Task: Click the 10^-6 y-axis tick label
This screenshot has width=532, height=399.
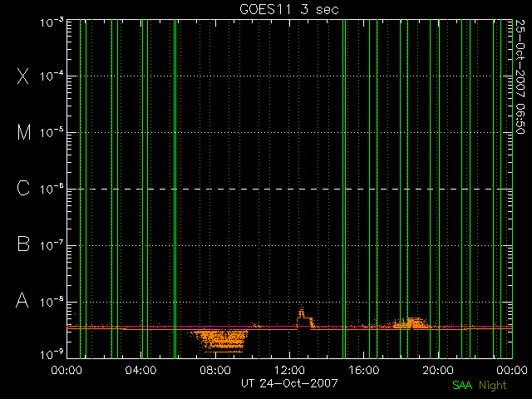Action: [52, 190]
